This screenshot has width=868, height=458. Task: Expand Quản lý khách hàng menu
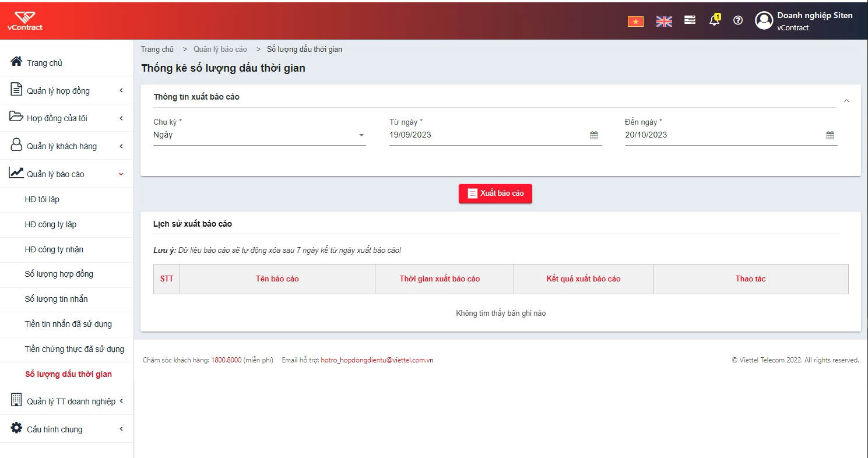[x=66, y=146]
